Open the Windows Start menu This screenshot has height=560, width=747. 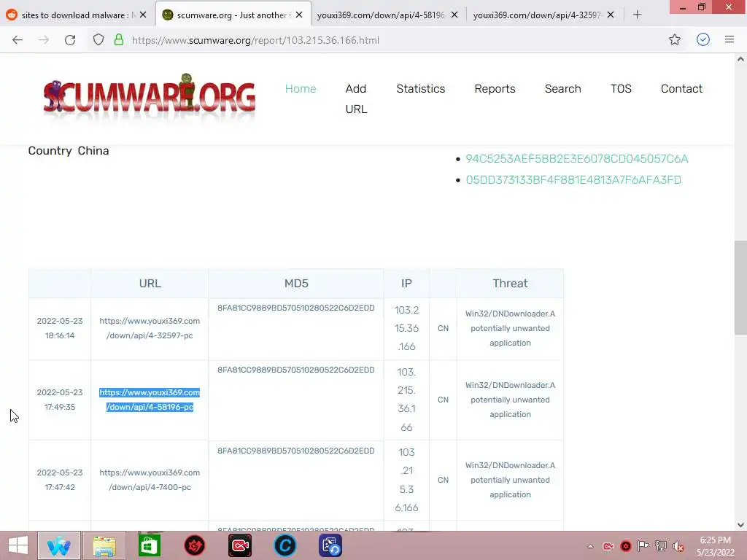pos(18,545)
